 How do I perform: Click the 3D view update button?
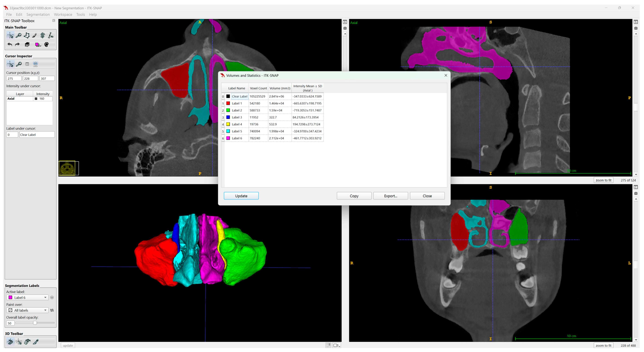(68, 346)
